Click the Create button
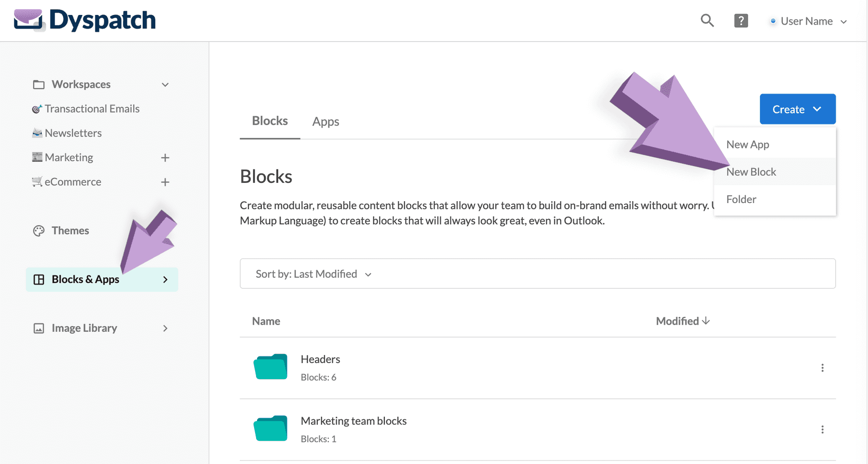868x464 pixels. click(x=797, y=109)
